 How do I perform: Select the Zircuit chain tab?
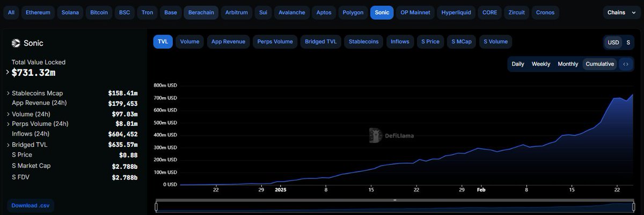(517, 12)
